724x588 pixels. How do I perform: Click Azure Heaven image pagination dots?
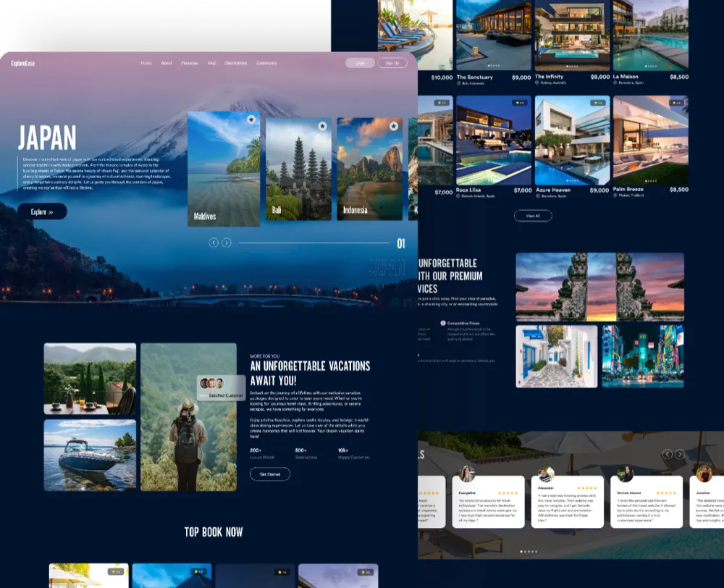[x=572, y=181]
